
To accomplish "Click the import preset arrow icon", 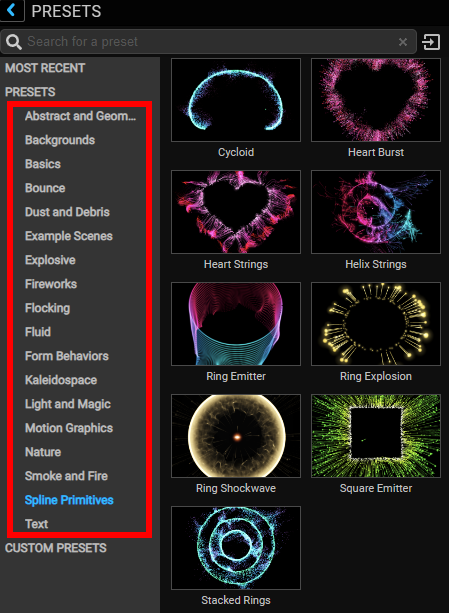I will 431,42.
